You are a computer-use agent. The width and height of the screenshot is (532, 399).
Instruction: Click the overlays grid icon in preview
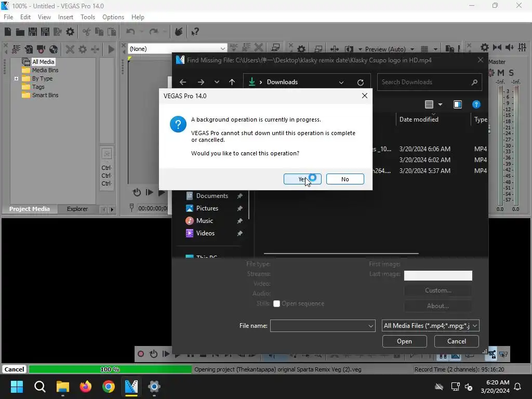[x=424, y=49]
